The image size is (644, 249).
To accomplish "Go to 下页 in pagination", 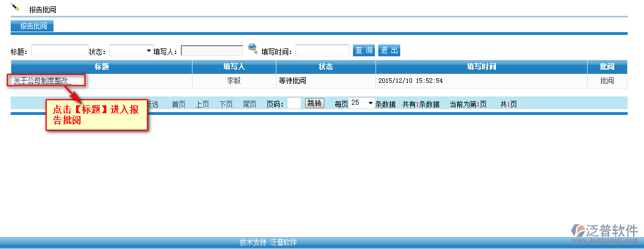I will tap(226, 104).
